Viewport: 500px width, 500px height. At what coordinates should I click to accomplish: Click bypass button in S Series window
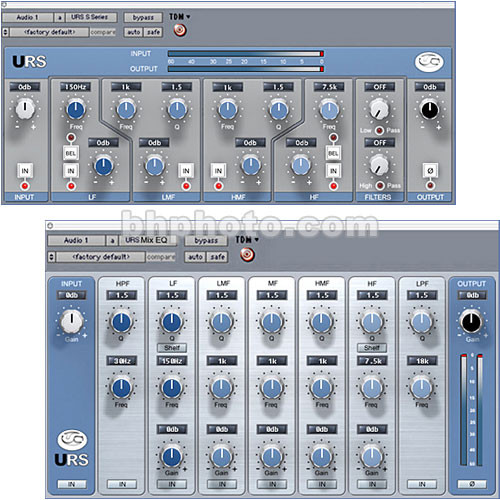tap(143, 17)
